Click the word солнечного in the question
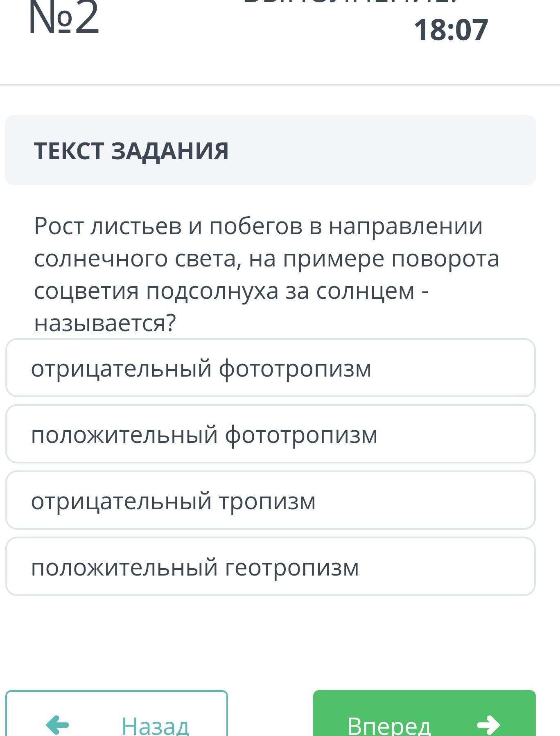560x736 pixels. pyautogui.click(x=101, y=259)
